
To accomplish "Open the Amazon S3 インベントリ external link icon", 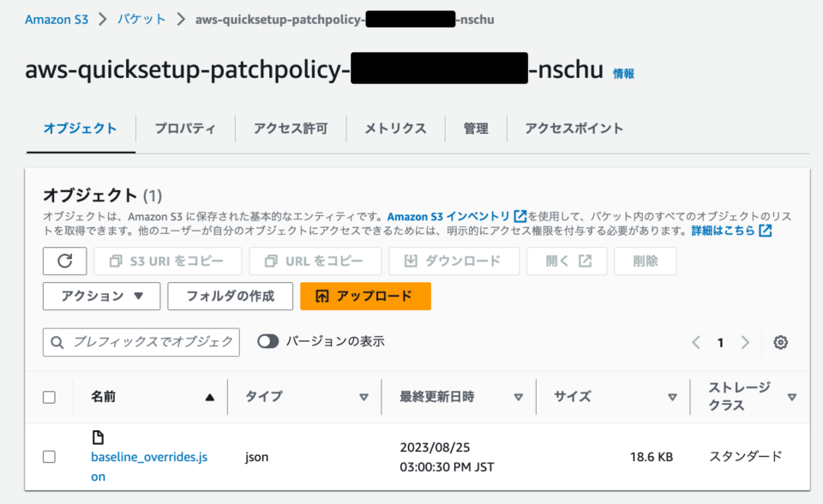I will tap(521, 217).
